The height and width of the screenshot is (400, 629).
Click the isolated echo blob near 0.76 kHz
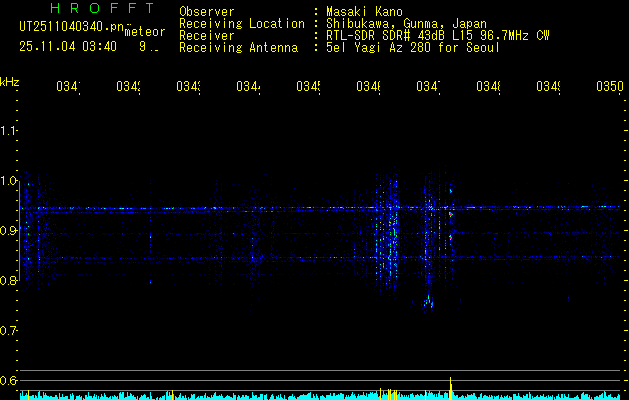click(428, 302)
